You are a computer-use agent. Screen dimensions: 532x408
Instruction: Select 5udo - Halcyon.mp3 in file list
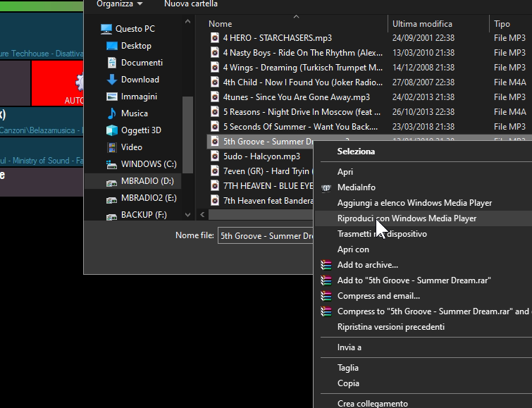(x=261, y=156)
